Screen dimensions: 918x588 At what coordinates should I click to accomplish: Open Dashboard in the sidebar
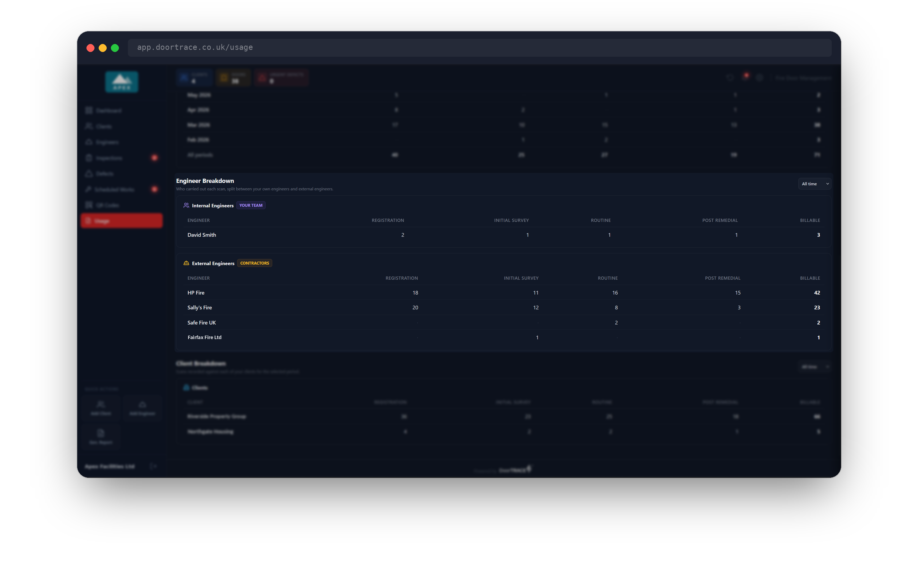122,110
